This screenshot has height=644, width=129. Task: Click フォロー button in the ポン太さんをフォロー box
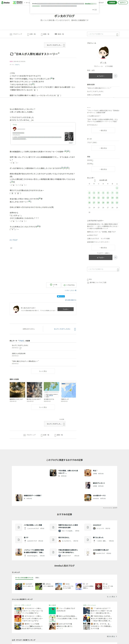(x=66, y=309)
